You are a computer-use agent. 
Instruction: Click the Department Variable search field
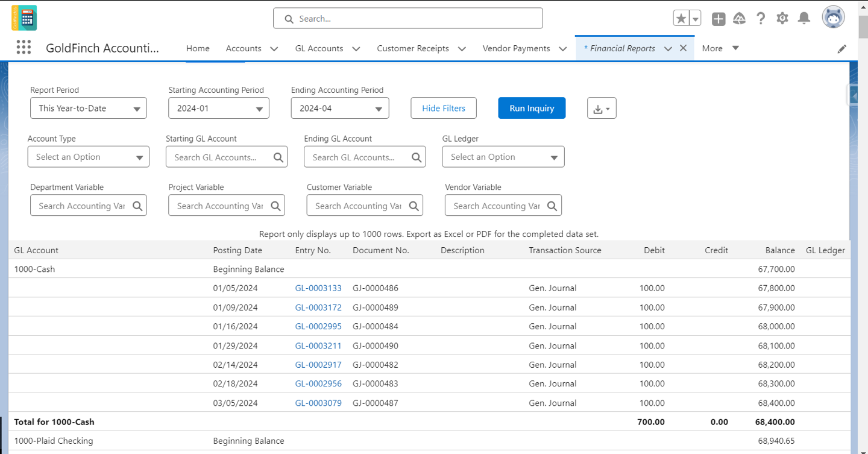click(x=89, y=206)
